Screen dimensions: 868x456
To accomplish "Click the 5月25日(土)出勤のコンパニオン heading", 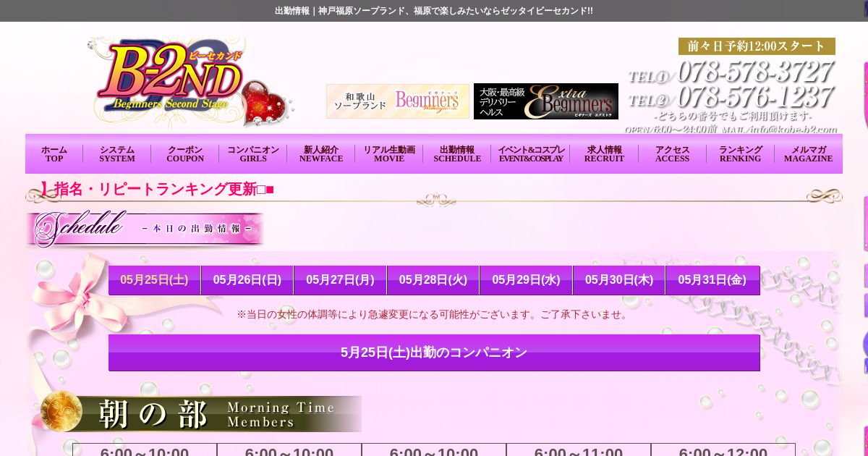I will click(434, 352).
